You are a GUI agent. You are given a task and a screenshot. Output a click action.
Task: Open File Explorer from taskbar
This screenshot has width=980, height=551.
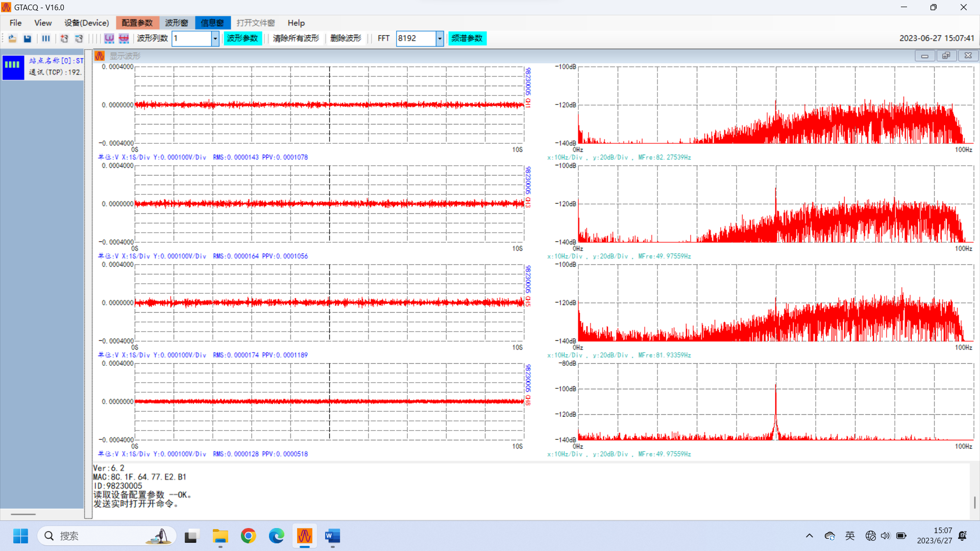pos(220,536)
